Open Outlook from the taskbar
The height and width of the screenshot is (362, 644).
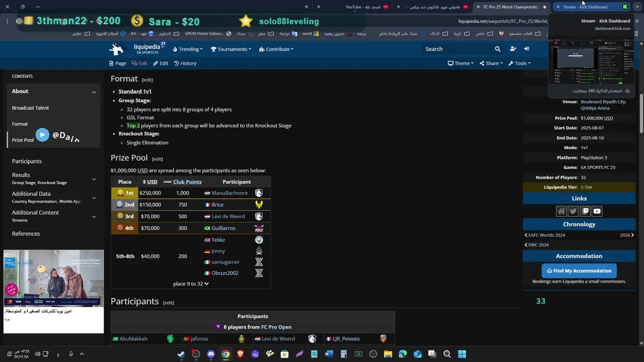click(x=417, y=354)
